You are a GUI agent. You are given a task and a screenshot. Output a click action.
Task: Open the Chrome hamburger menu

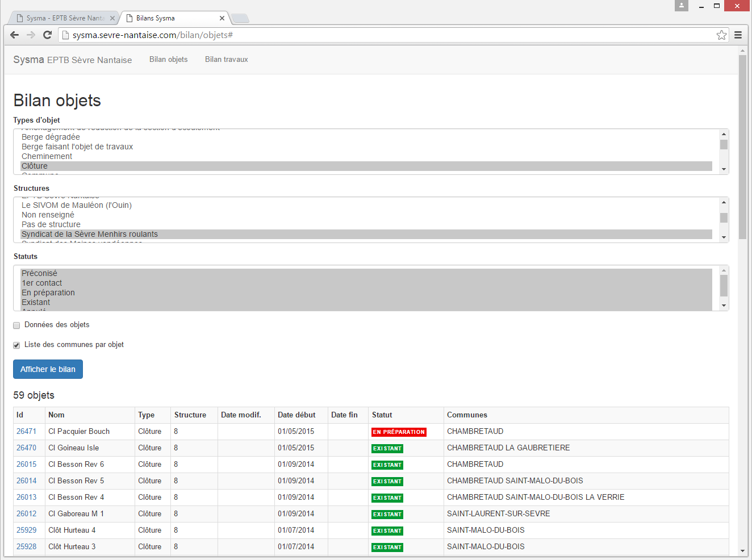[738, 35]
